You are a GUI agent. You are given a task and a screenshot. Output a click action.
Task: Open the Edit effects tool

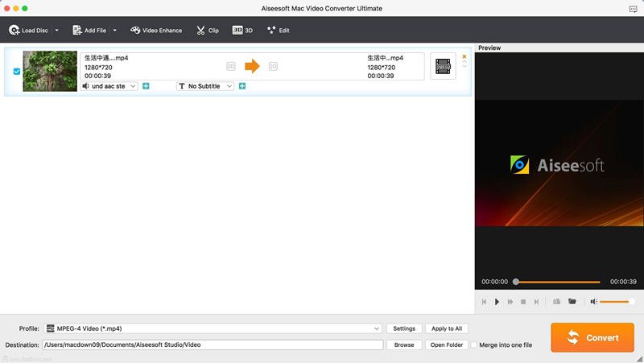[x=278, y=31]
